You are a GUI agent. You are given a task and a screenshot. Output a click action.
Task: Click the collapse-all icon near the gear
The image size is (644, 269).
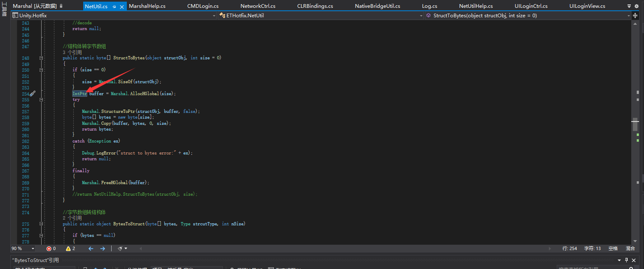[629, 6]
